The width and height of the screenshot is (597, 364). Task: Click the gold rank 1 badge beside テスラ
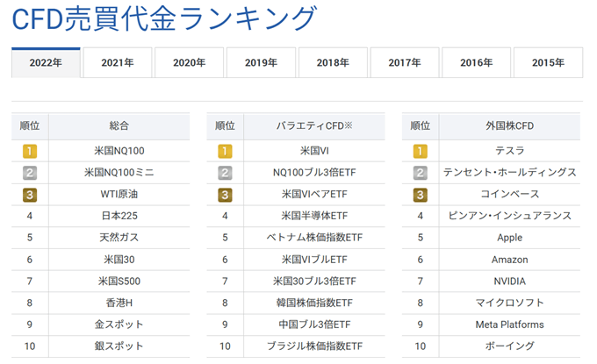[421, 151]
